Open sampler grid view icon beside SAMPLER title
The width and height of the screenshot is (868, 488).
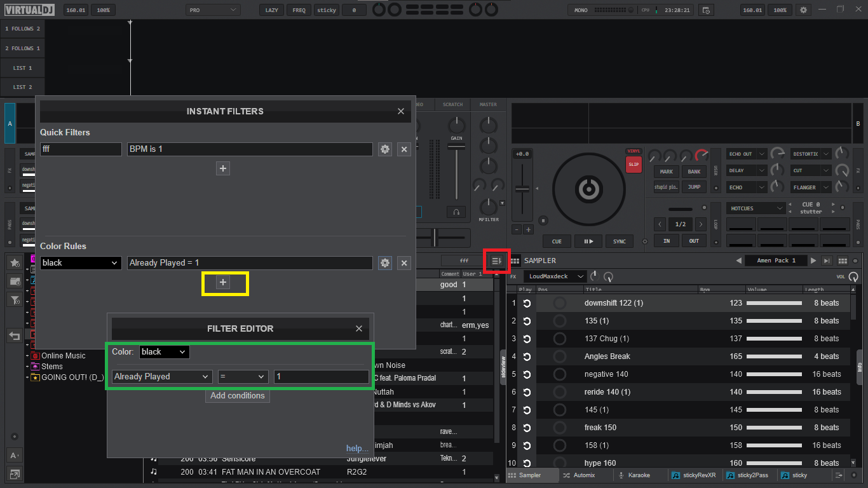[x=515, y=261]
